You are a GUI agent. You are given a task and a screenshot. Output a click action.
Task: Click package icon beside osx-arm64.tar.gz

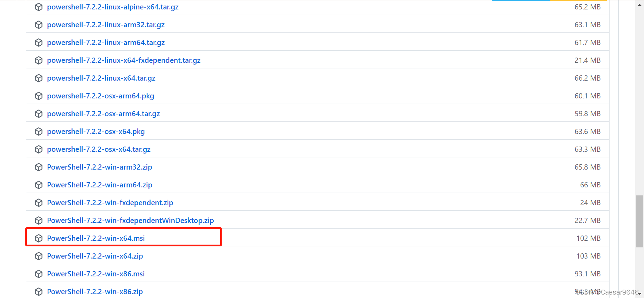click(x=39, y=114)
